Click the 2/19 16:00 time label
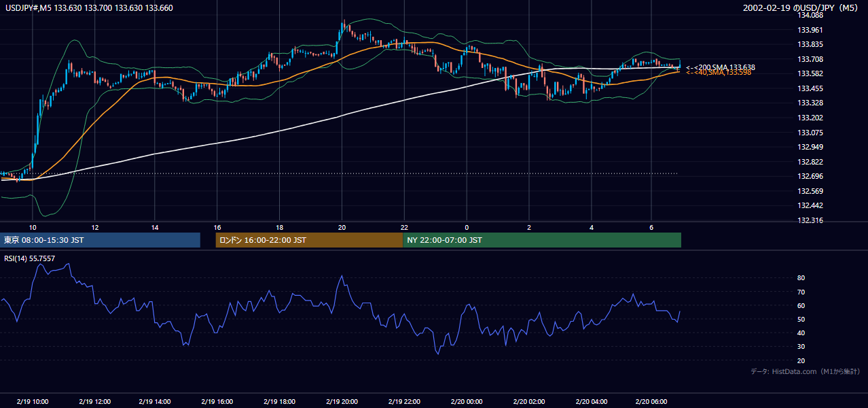The height and width of the screenshot is (408, 868). [217, 402]
